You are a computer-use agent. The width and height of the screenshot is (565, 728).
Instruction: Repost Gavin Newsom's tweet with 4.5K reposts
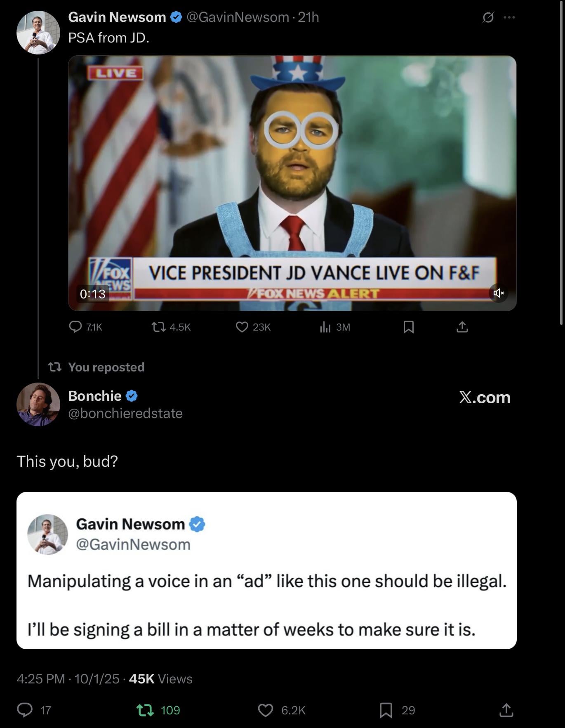158,327
